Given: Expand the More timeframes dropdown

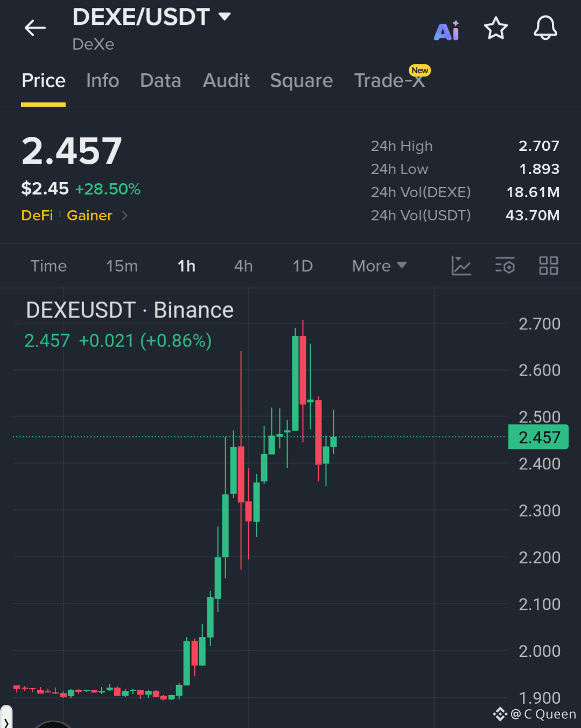Looking at the screenshot, I should [379, 266].
